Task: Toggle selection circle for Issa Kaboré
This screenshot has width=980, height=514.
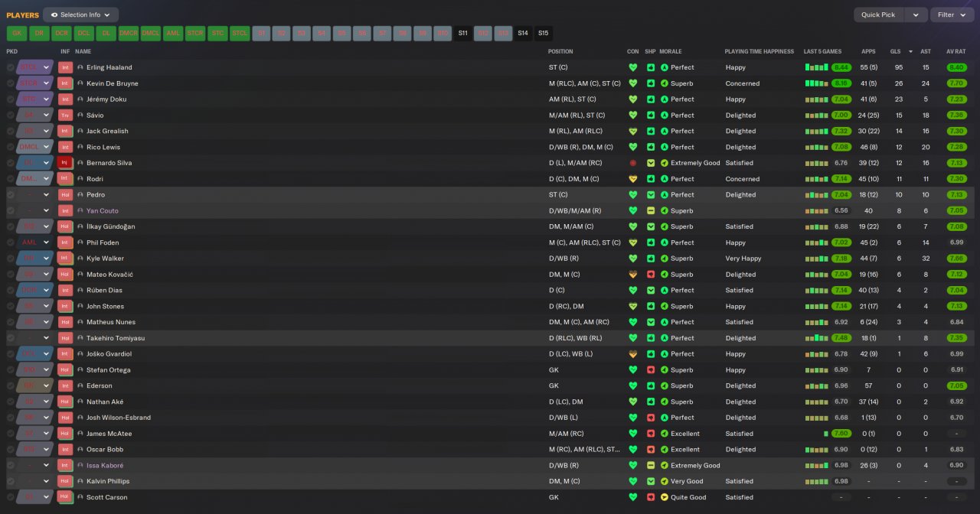Action: click(x=11, y=466)
